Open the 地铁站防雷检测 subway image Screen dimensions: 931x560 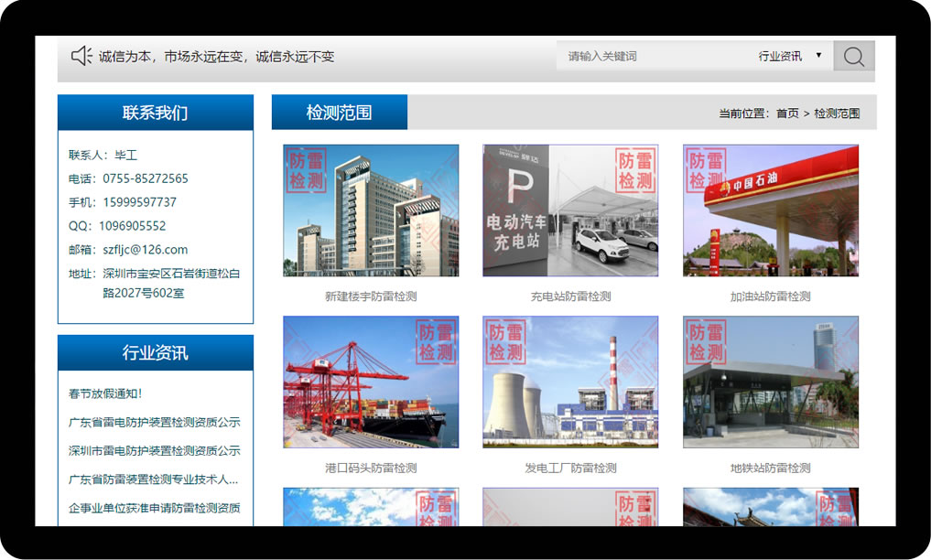click(771, 382)
